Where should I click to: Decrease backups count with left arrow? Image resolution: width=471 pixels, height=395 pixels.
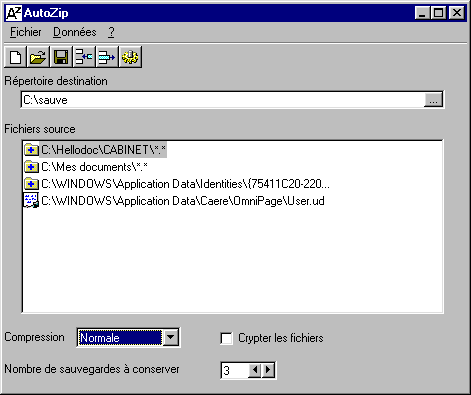point(255,370)
